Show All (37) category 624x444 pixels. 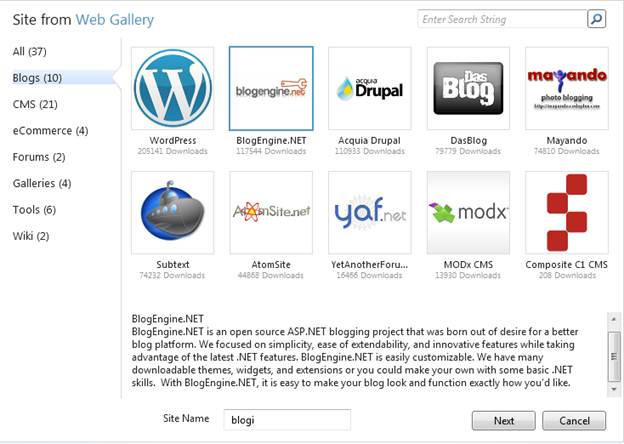(x=29, y=51)
